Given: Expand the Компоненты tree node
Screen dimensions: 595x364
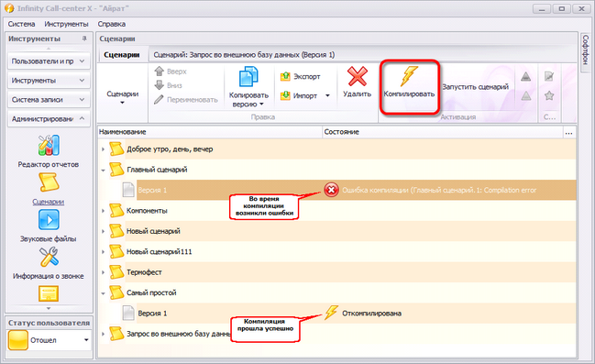Looking at the screenshot, I should (103, 211).
